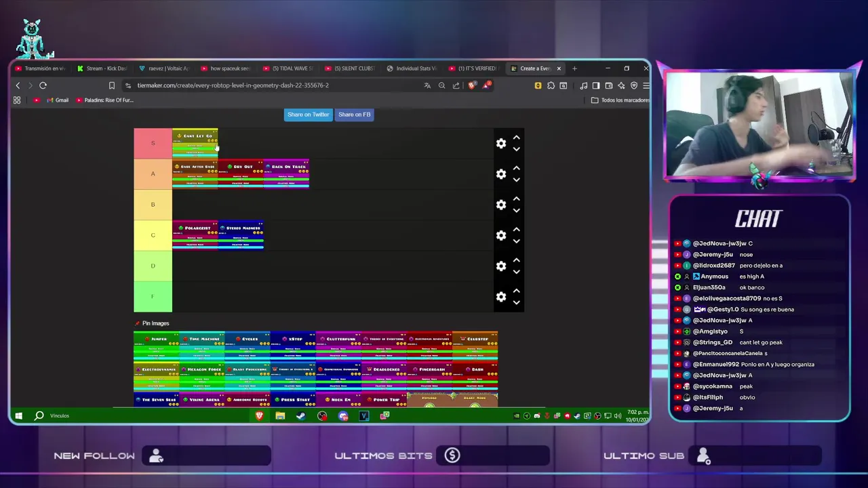868x488 pixels.
Task: Open Gmail bookmark
Action: point(57,100)
